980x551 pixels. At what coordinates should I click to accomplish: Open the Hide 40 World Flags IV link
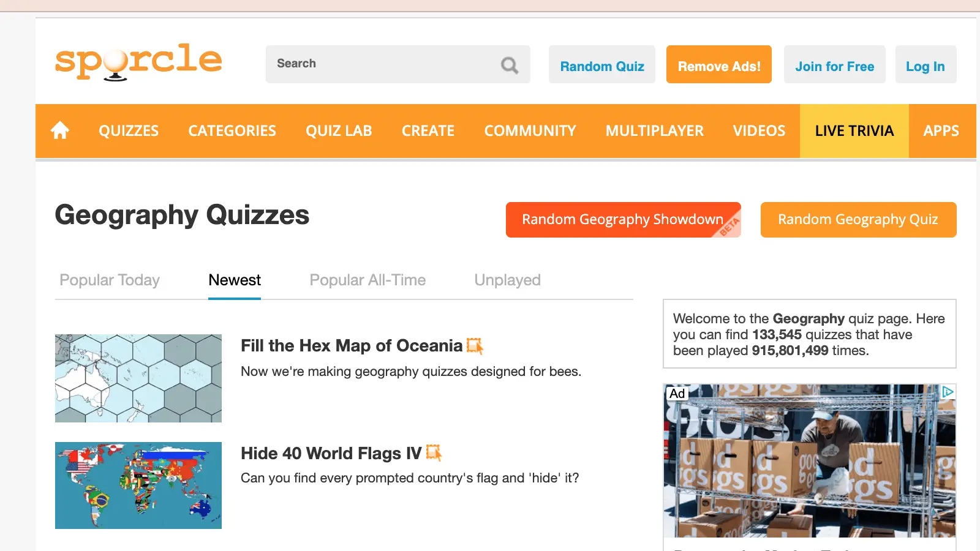(331, 454)
